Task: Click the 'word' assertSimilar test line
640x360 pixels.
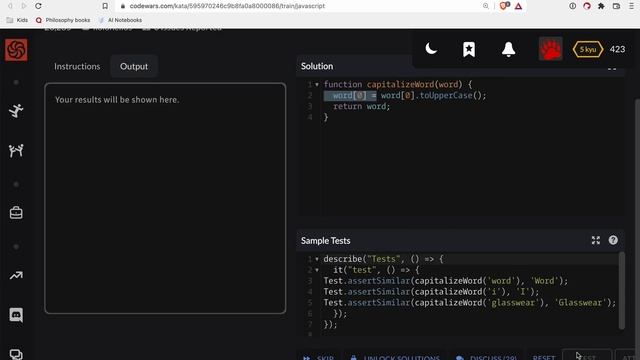Action: click(x=446, y=281)
